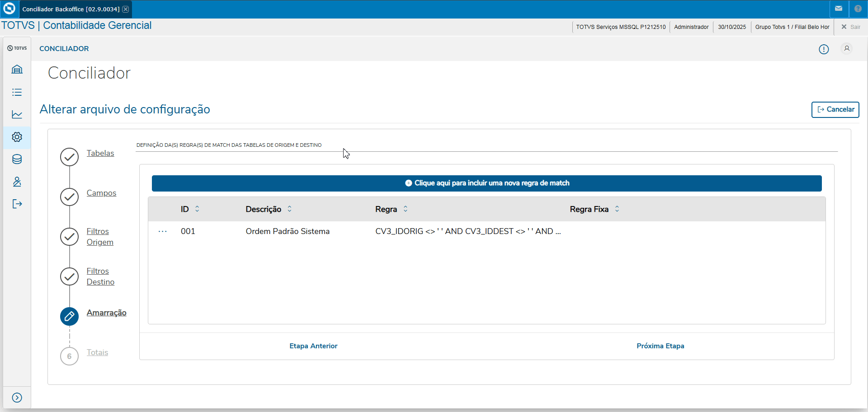Open the help question mark icon
This screenshot has width=868, height=412.
point(858,9)
